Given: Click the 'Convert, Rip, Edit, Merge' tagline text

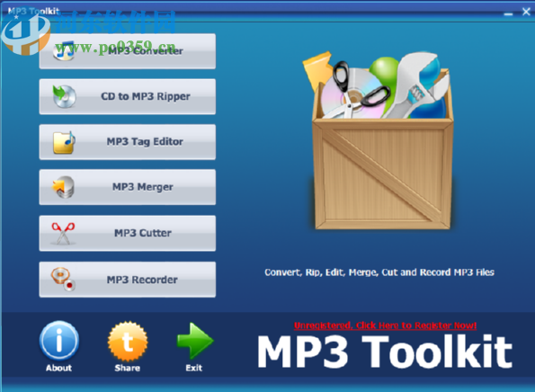Looking at the screenshot, I should coord(379,272).
